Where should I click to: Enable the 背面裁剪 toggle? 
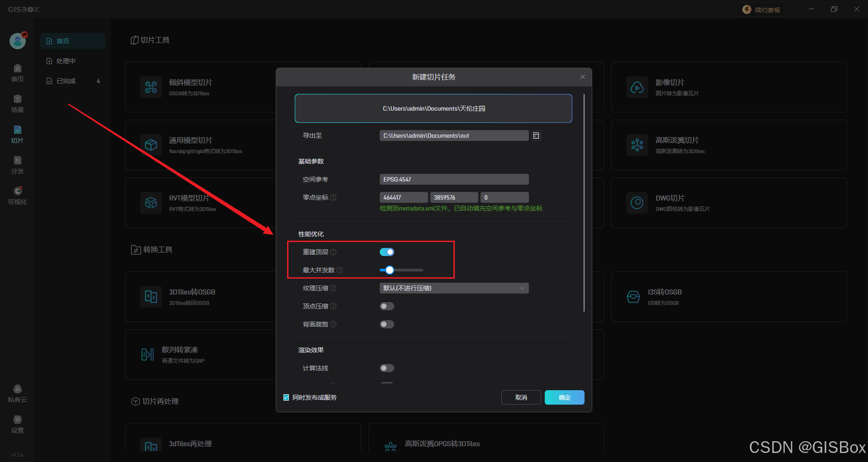click(387, 324)
